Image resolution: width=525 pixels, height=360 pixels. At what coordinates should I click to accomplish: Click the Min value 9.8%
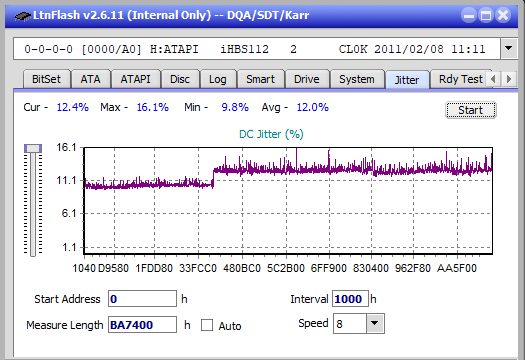pos(235,107)
